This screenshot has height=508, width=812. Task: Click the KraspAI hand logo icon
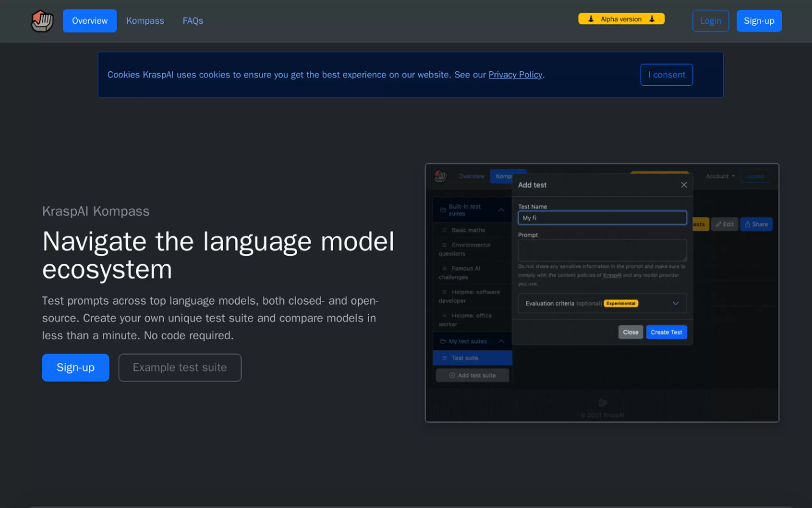[x=42, y=21]
